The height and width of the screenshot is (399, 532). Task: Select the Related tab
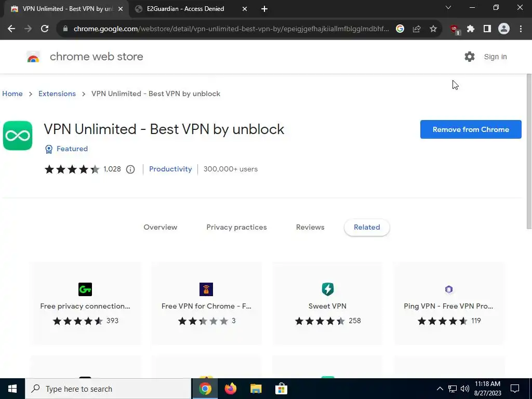[367, 228]
